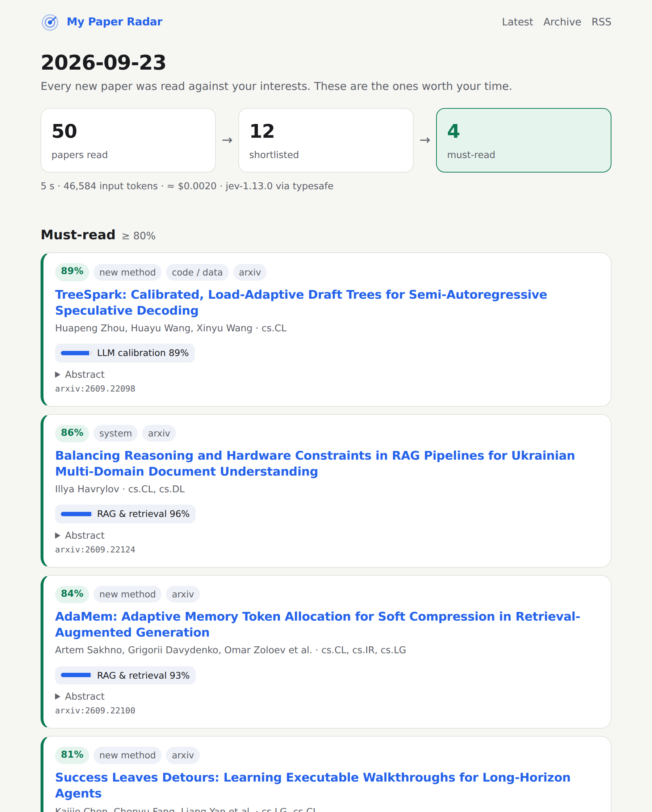
Task: Select the 4 must-read stat card
Action: click(523, 140)
